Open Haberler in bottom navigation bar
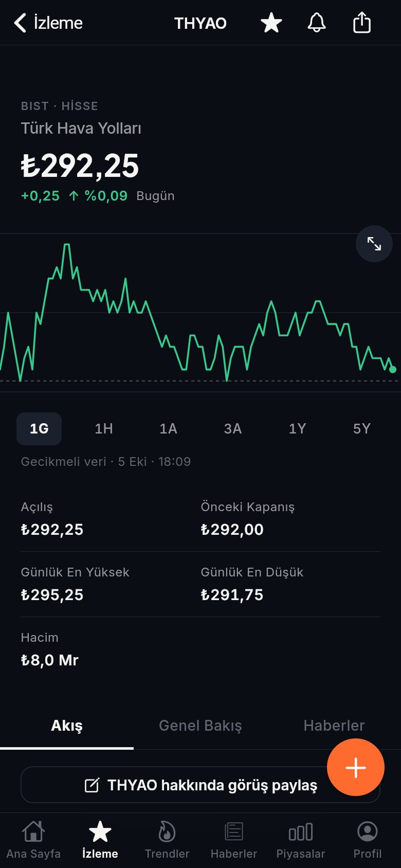 234,840
